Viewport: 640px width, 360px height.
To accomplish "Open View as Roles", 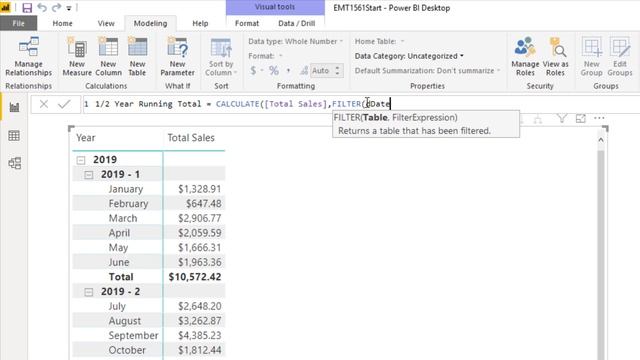I will click(x=555, y=56).
